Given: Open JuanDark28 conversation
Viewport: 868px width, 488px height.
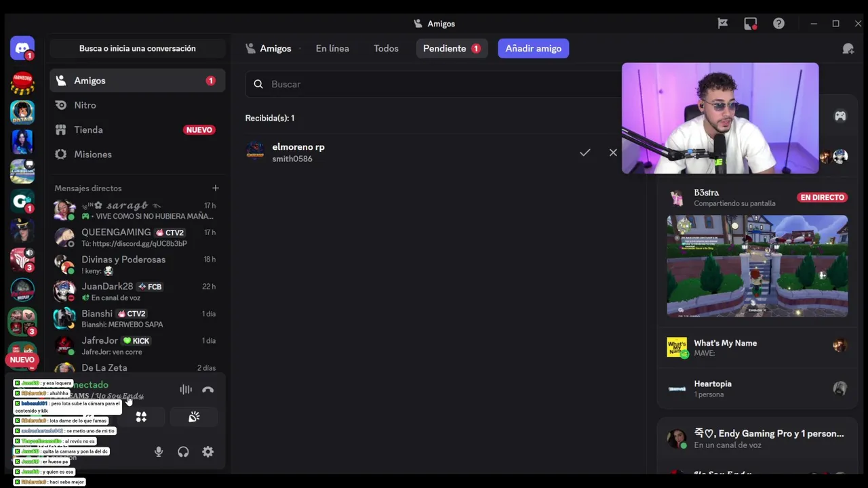Looking at the screenshot, I should [x=137, y=291].
